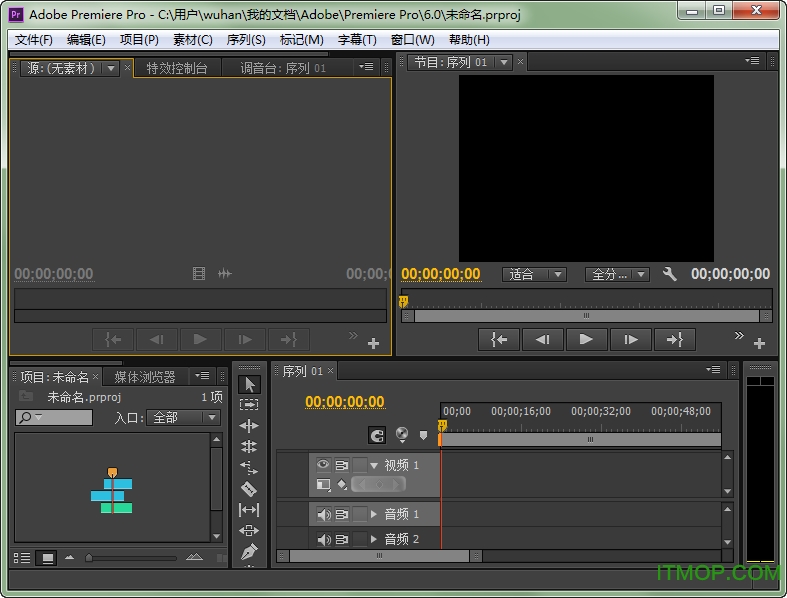Select the Track Select tool
The height and width of the screenshot is (598, 787).
(x=249, y=405)
